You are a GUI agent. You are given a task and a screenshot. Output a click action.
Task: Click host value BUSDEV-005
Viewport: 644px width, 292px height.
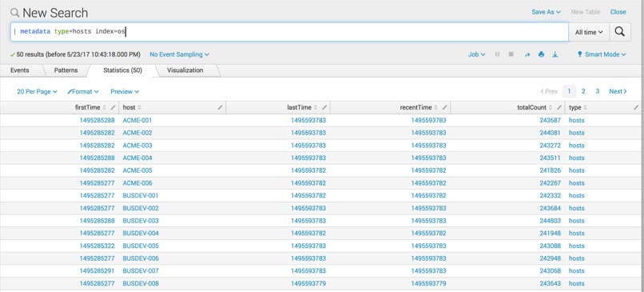tap(141, 246)
